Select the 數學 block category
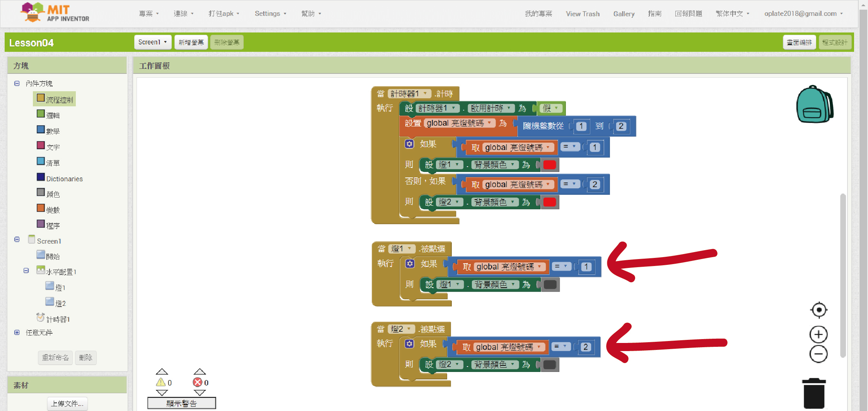Image resolution: width=868 pixels, height=411 pixels. pyautogui.click(x=48, y=131)
